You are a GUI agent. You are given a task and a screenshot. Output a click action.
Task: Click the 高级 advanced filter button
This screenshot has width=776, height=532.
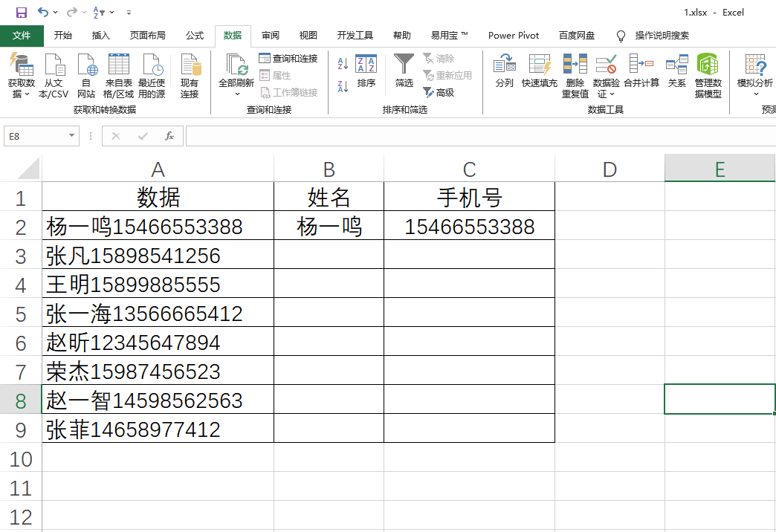click(x=439, y=93)
